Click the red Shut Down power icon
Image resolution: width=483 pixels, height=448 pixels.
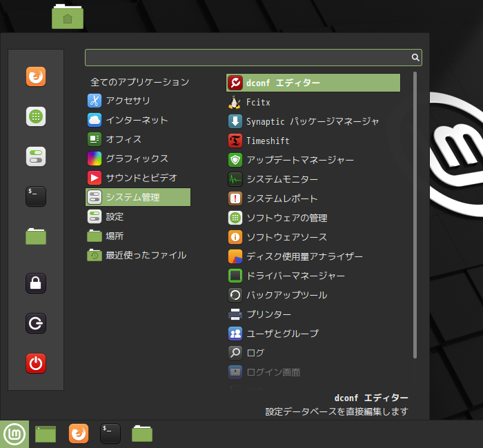(36, 363)
